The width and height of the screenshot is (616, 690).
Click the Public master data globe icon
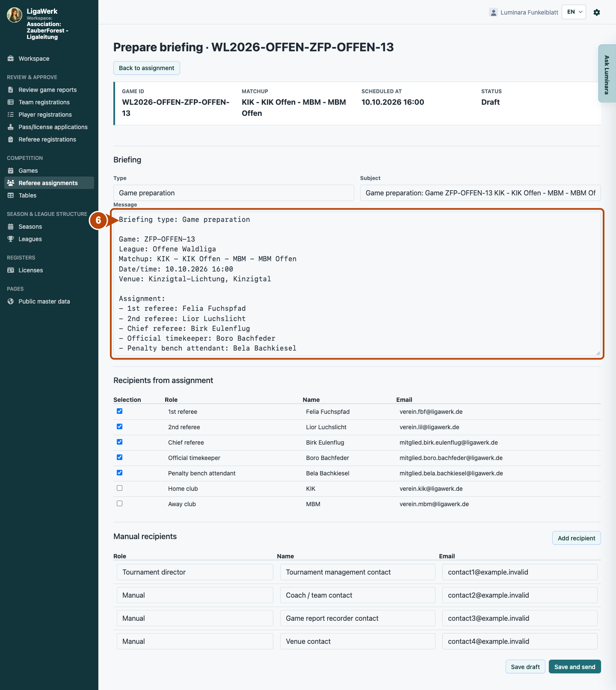11,301
